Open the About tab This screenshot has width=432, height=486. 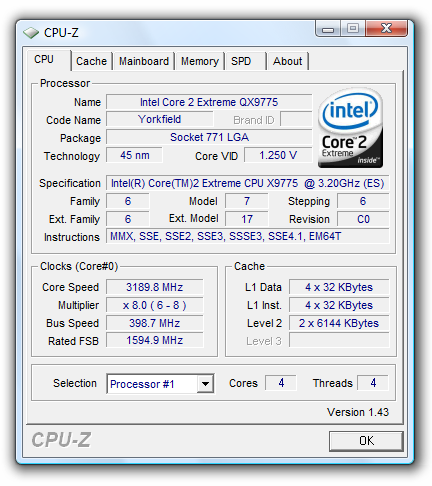tap(288, 61)
